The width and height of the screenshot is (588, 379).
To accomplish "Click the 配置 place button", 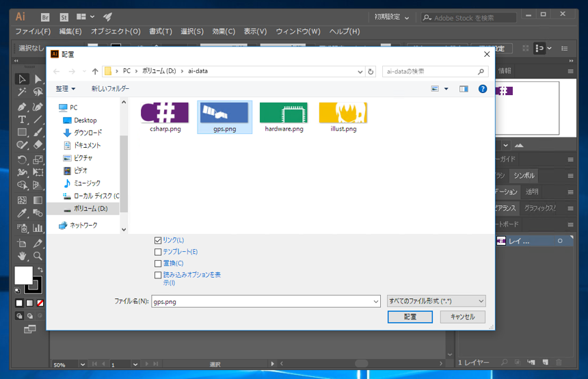I will coord(410,317).
